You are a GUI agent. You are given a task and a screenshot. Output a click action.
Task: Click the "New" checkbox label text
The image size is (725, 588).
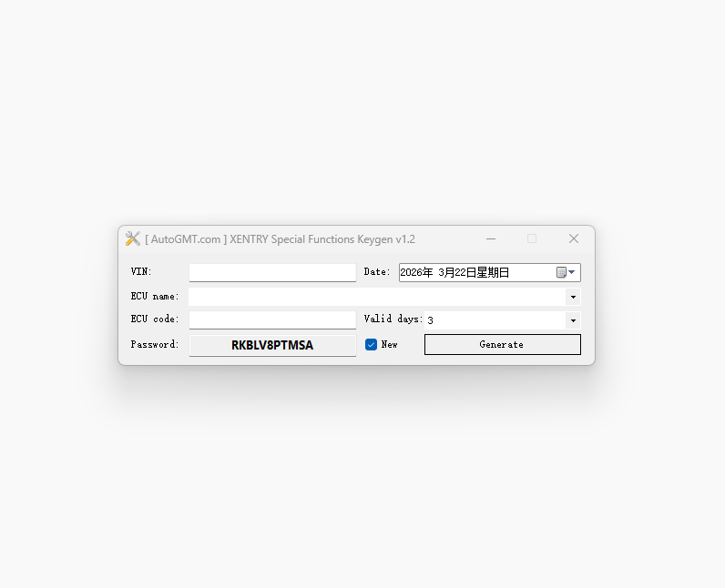tap(389, 345)
